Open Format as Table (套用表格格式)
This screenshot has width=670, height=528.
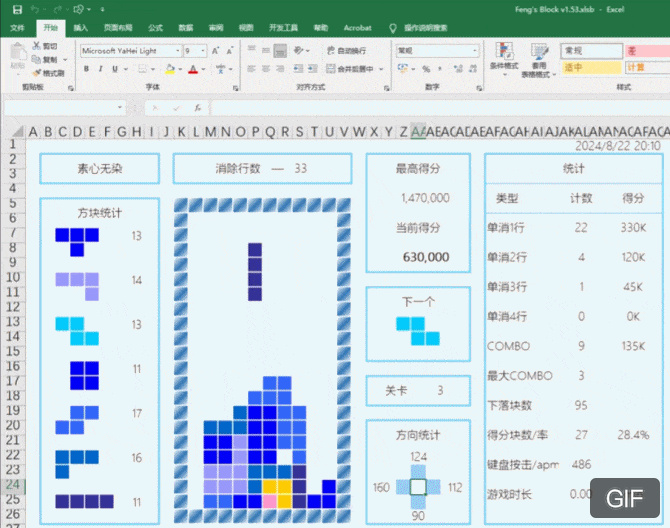pyautogui.click(x=539, y=60)
